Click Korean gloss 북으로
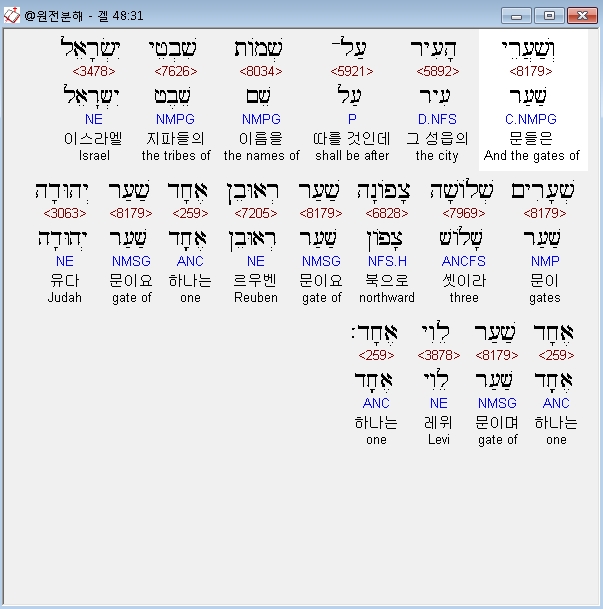The width and height of the screenshot is (603, 609). (387, 281)
